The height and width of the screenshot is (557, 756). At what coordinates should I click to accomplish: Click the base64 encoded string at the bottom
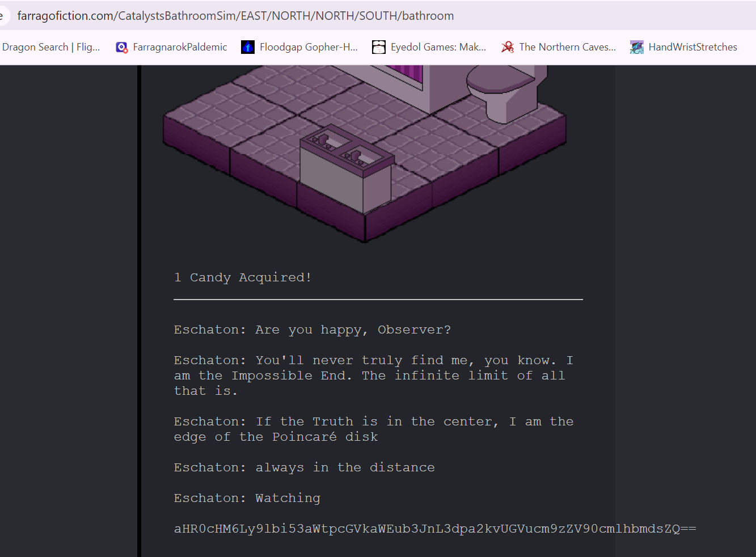(x=434, y=529)
